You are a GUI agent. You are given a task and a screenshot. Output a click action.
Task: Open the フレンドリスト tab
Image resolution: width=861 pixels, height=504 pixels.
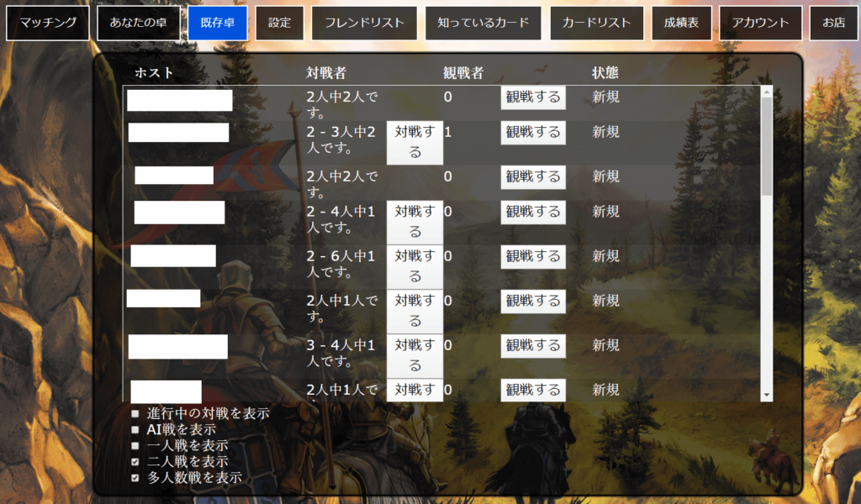[364, 23]
